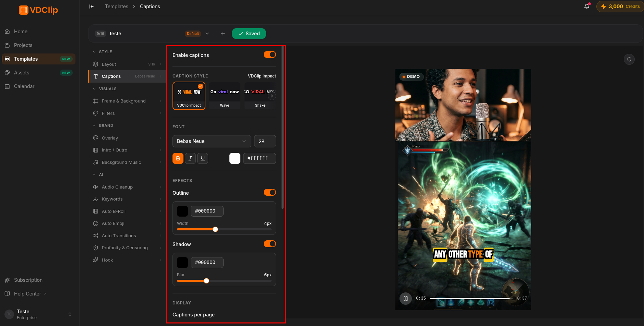This screenshot has height=326, width=644.
Task: Click the shield icon above the preview
Action: [x=629, y=59]
